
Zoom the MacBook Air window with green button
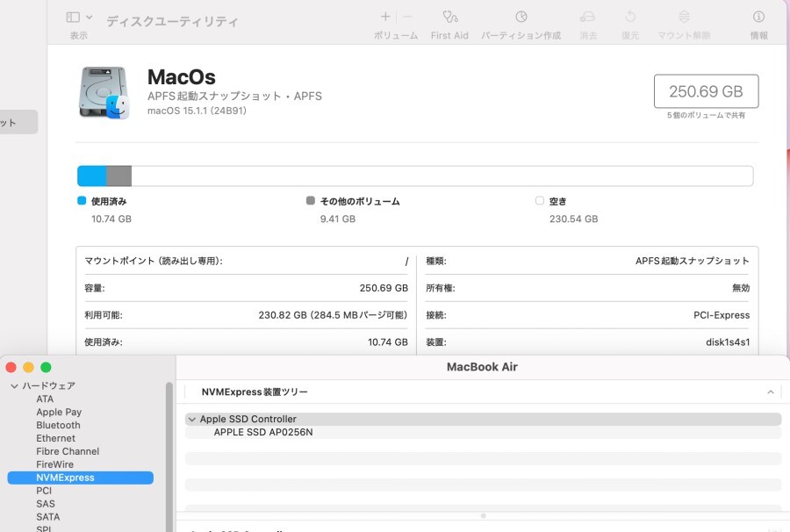click(46, 367)
